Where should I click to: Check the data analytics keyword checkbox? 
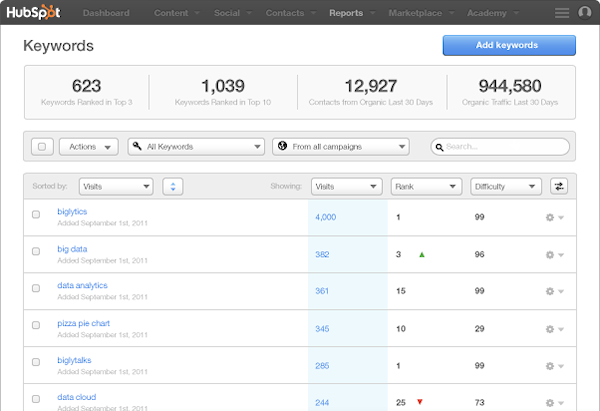[x=36, y=288]
